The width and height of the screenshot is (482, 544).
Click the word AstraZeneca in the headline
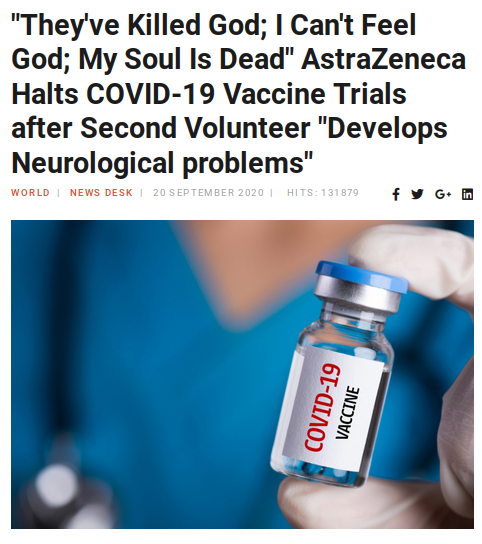click(x=383, y=59)
